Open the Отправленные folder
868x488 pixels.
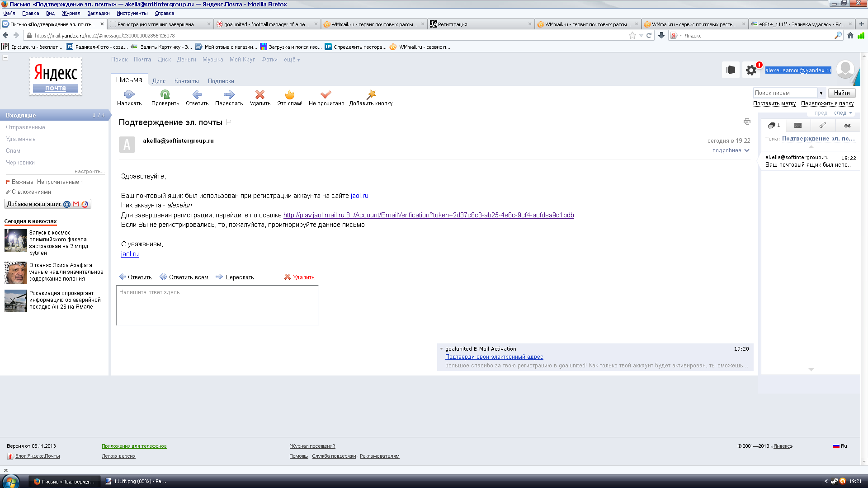point(25,127)
